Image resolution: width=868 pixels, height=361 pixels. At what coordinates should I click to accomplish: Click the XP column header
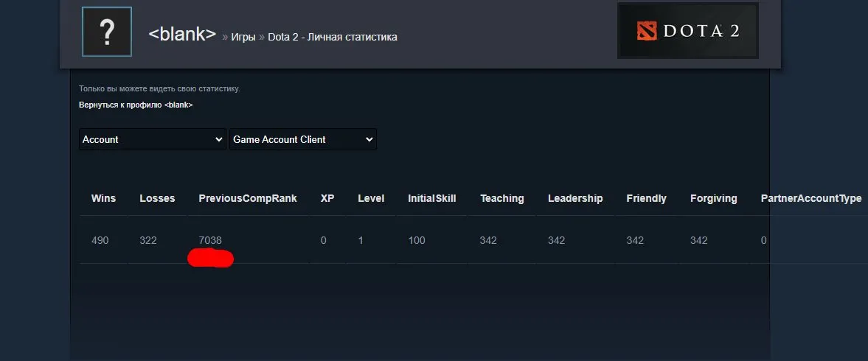click(327, 198)
